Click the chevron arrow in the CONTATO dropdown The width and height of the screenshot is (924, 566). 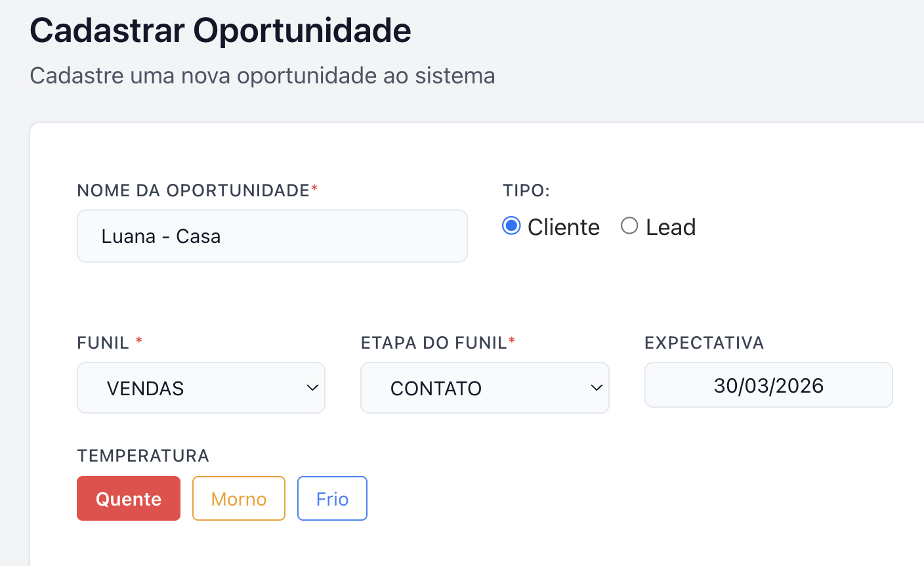pos(597,388)
